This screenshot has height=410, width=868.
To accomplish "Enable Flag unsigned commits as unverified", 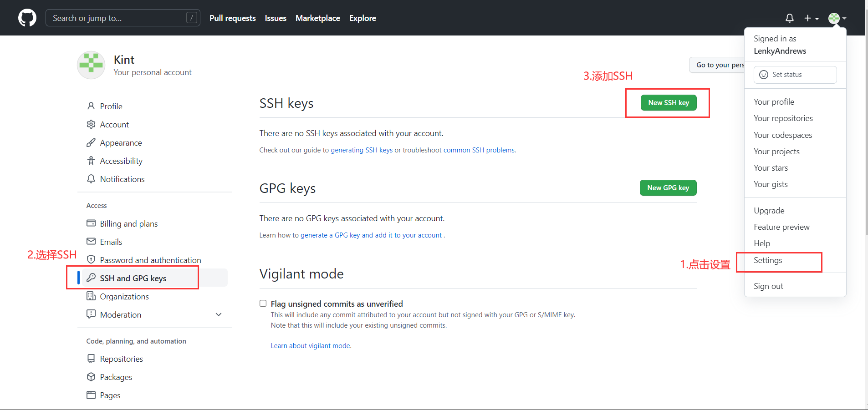I will (263, 303).
